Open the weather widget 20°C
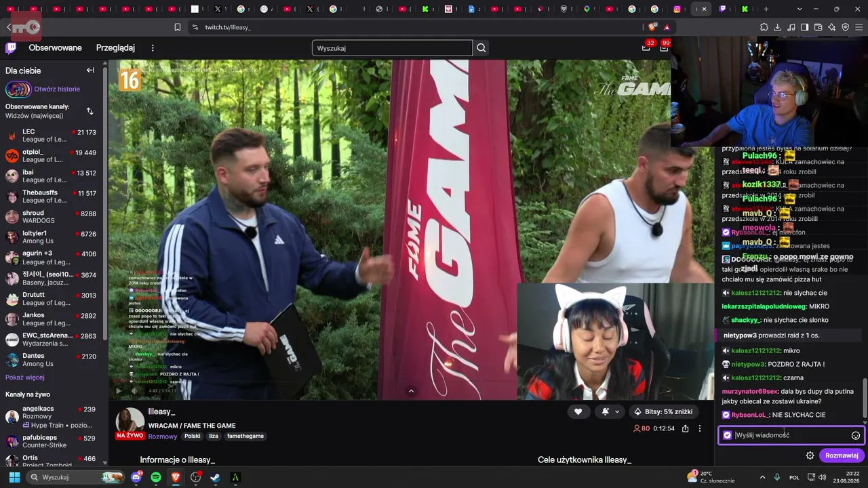This screenshot has height=488, width=868. point(711,477)
